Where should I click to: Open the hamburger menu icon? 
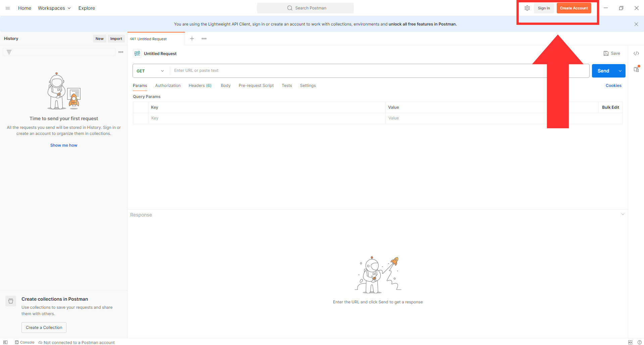point(8,8)
